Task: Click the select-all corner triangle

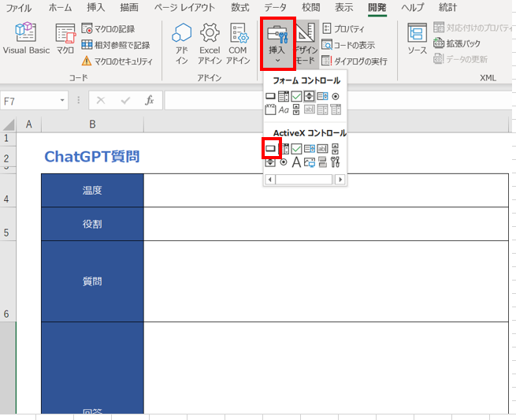Action: (x=9, y=125)
